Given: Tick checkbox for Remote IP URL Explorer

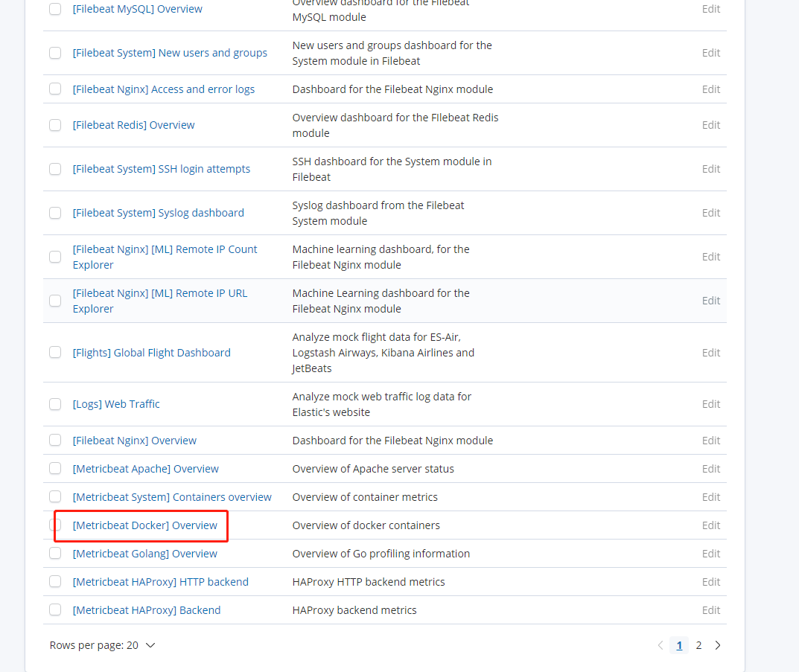Looking at the screenshot, I should point(55,301).
